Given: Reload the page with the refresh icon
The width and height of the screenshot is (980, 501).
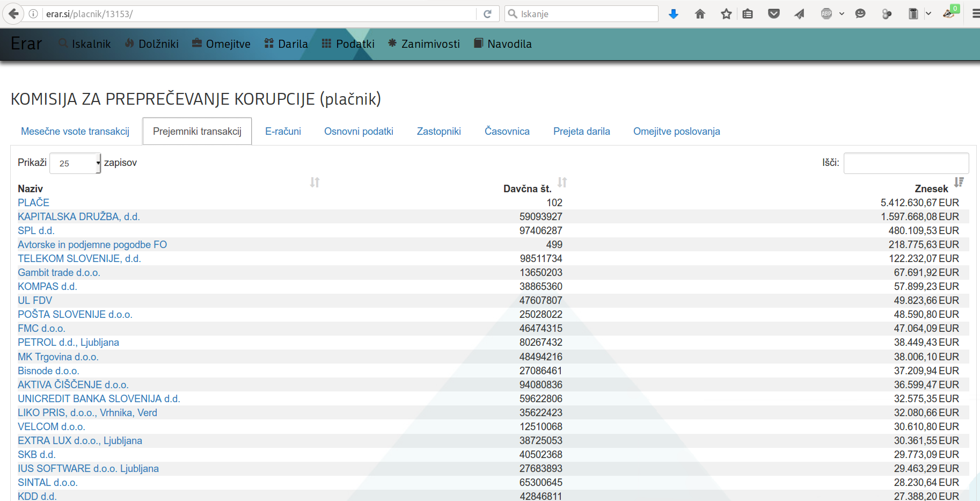Looking at the screenshot, I should (x=487, y=14).
